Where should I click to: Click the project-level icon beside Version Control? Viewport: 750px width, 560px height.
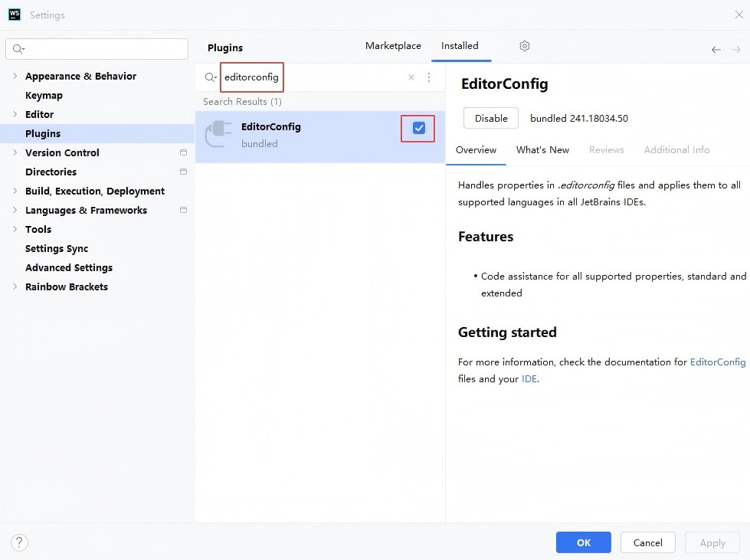pos(183,152)
